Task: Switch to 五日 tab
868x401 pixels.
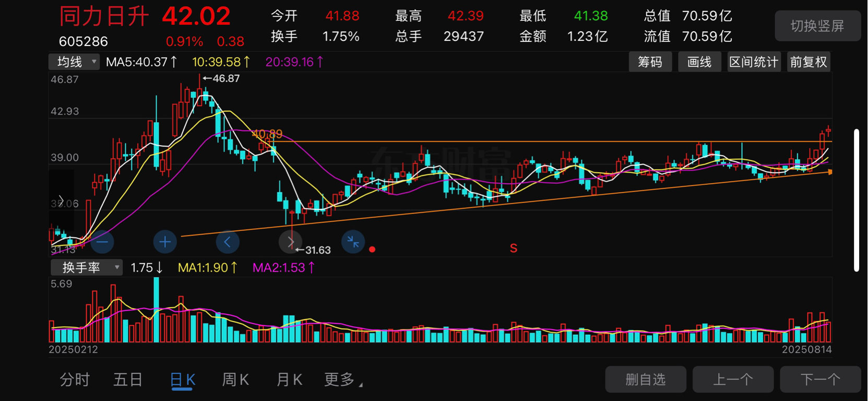Action: coord(128,380)
